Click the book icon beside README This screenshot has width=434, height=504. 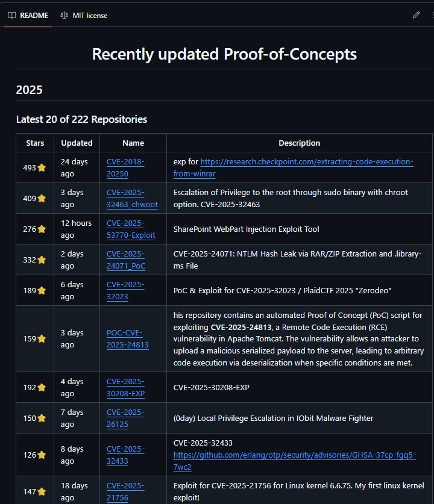[x=12, y=16]
